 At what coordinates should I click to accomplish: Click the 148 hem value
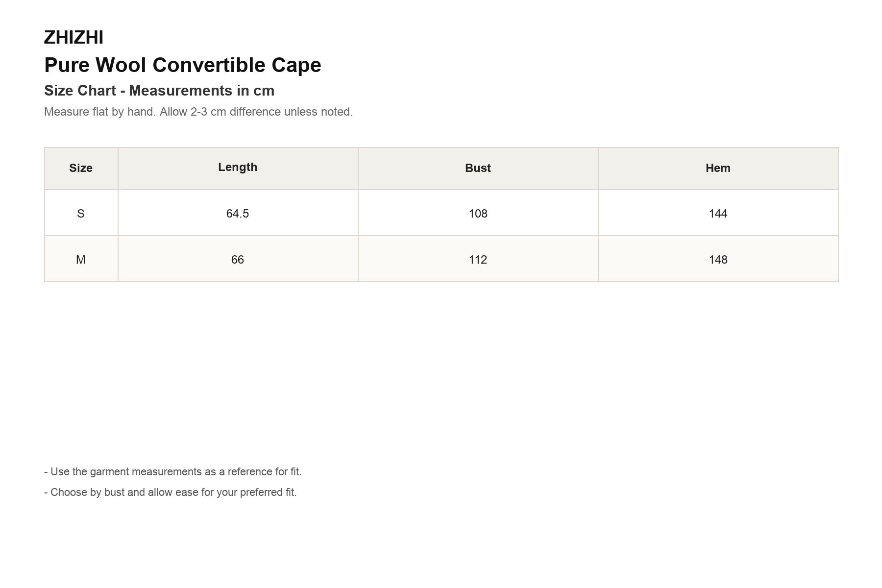[718, 260]
